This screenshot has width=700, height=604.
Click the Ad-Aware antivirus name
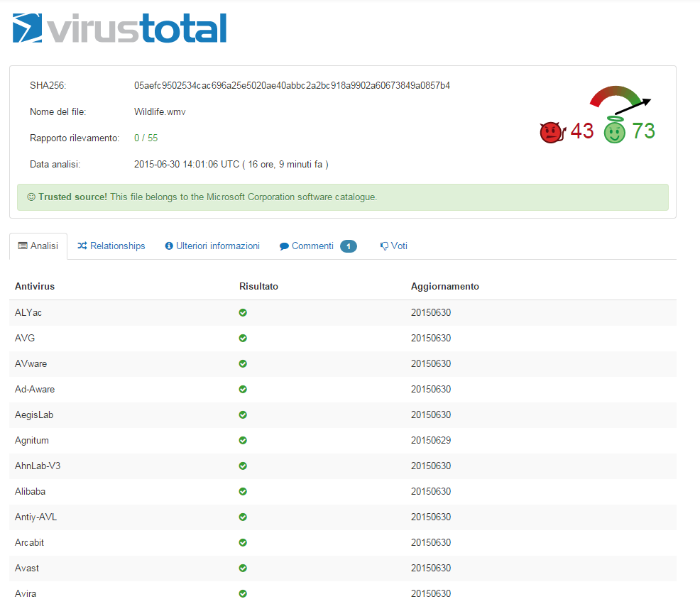coord(35,389)
